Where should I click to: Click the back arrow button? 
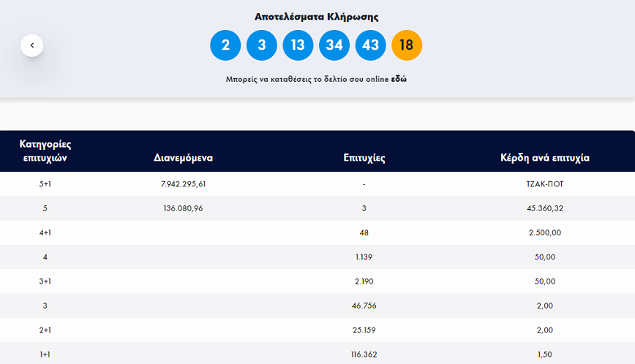[x=32, y=45]
